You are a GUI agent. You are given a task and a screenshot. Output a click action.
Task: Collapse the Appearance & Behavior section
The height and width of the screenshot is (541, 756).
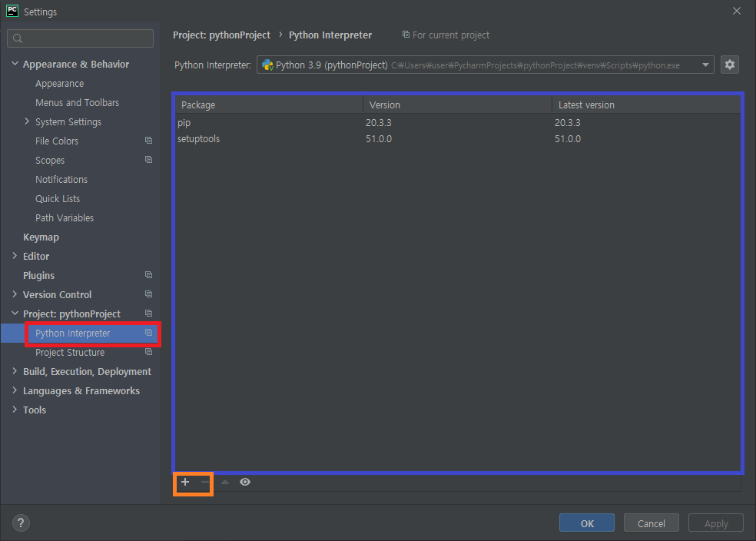pos(15,64)
